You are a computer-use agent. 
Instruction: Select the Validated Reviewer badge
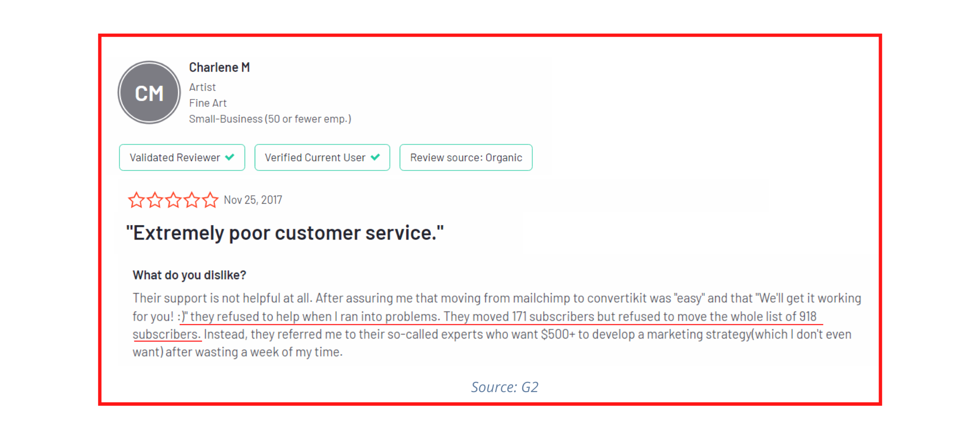(x=182, y=157)
